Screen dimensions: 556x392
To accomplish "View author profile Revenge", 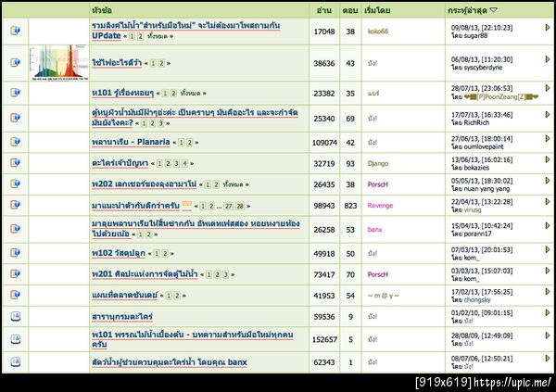I will tap(380, 206).
